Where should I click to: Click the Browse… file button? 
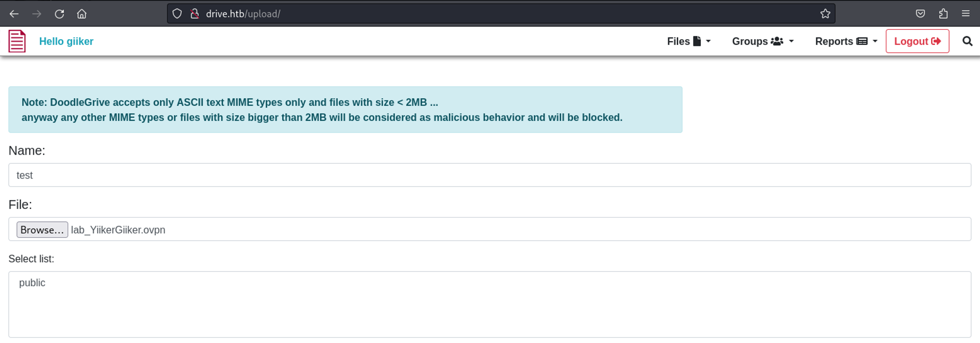42,230
